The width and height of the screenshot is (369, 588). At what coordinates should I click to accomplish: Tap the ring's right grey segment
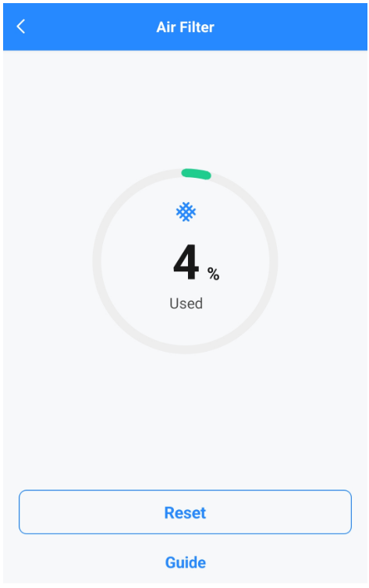(x=274, y=261)
